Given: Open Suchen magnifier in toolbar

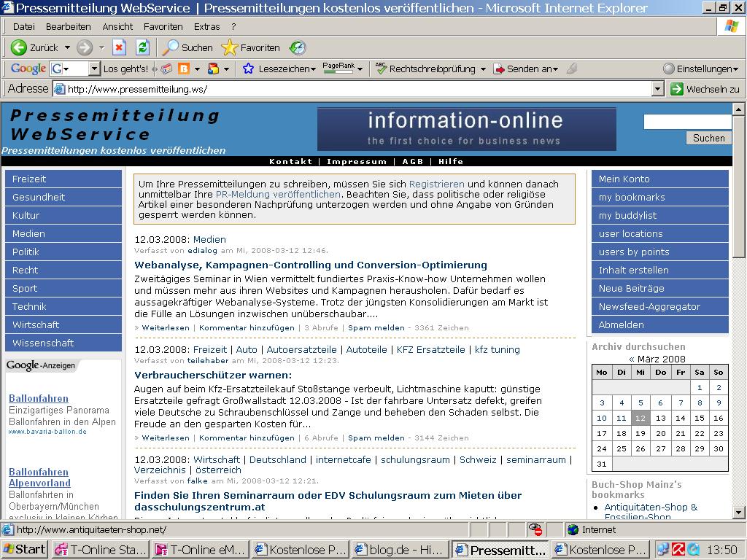Looking at the screenshot, I should 169,47.
